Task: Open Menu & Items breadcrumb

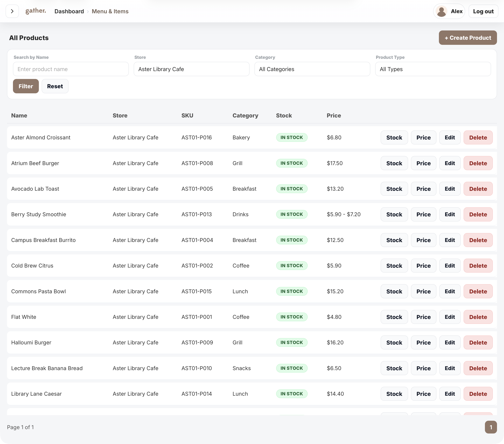Action: pos(110,11)
